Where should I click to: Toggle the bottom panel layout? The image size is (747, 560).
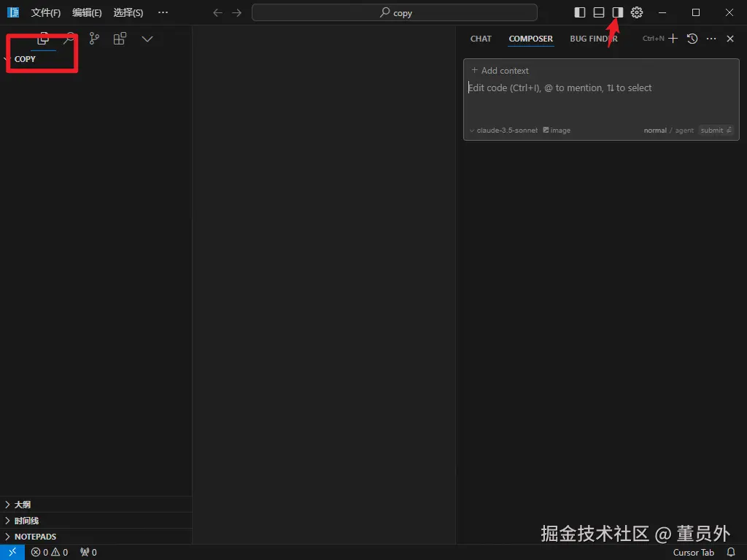tap(599, 12)
